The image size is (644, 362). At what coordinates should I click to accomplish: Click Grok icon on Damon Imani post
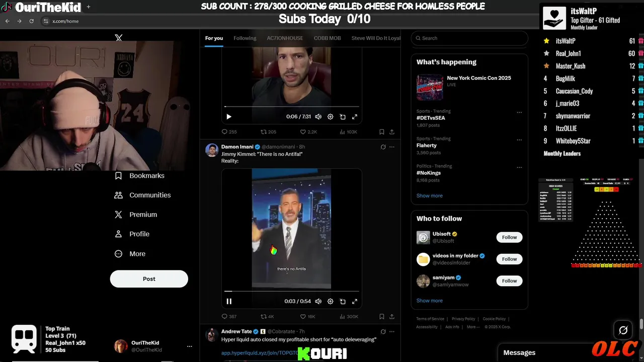[x=383, y=147]
